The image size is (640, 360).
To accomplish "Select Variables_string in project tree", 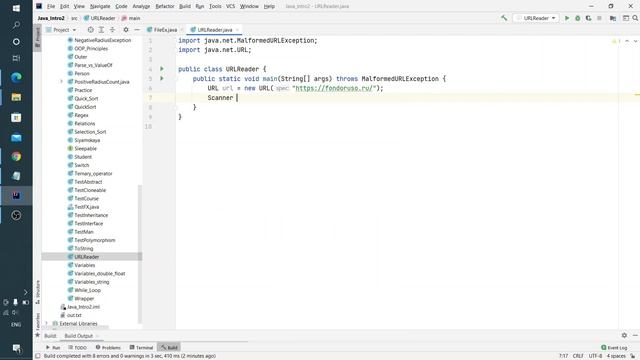I will point(92,282).
